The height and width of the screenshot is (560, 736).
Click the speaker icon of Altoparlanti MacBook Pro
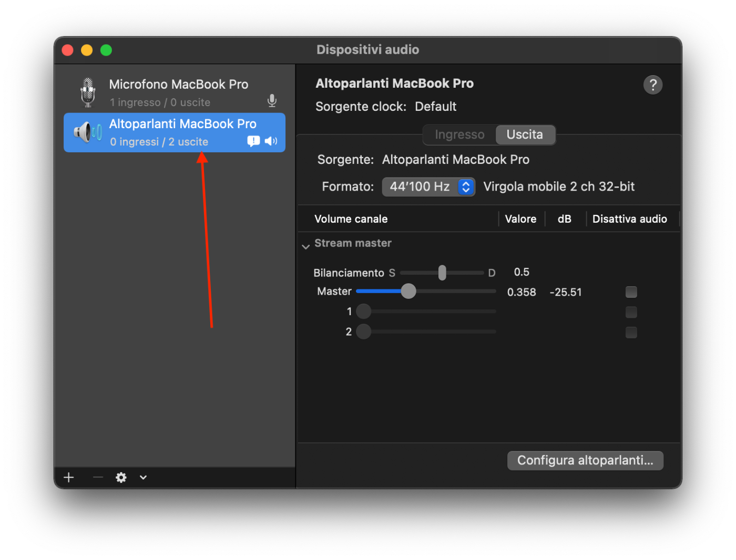pyautogui.click(x=88, y=132)
